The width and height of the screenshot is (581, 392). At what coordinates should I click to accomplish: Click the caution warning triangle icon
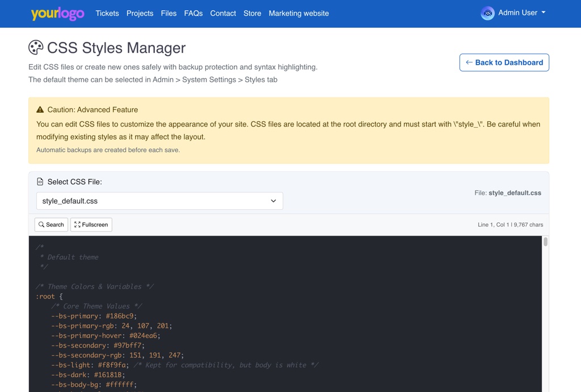pos(40,110)
